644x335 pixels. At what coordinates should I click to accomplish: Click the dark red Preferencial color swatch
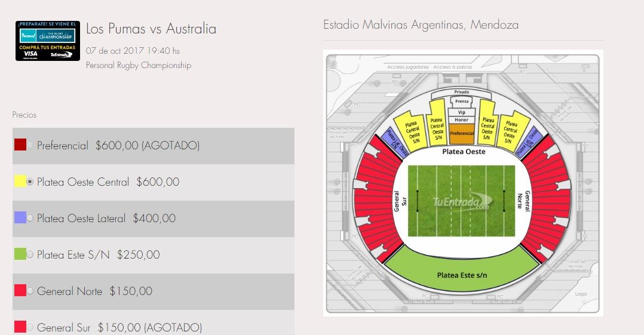point(20,145)
